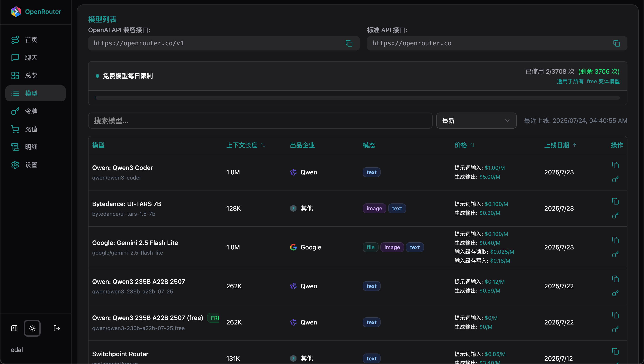Click the bytedance/ui-tars-1.5-7b ID text
644x364 pixels.
click(x=124, y=214)
